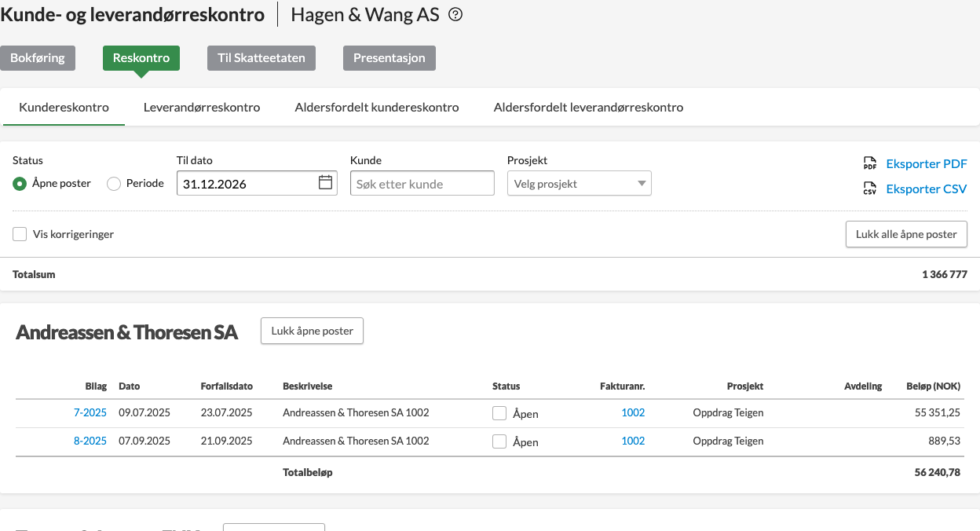980x531 pixels.
Task: Select the Reskontro section
Action: 141,58
